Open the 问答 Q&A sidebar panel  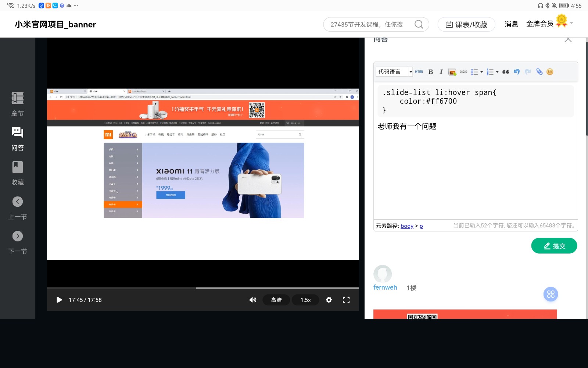tap(18, 139)
